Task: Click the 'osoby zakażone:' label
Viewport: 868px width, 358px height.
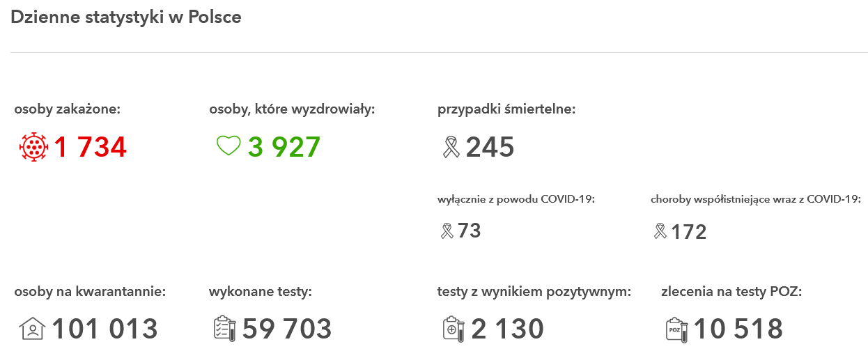Action: [68, 109]
